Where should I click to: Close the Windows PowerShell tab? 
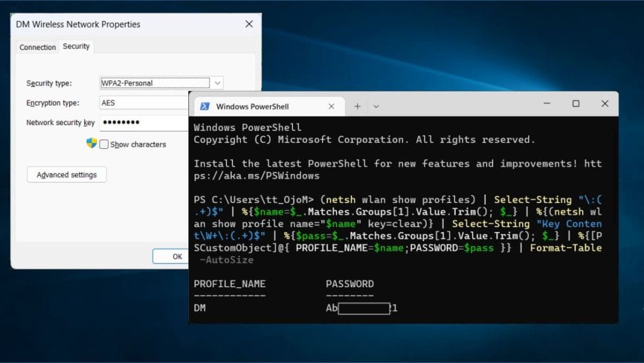[331, 106]
